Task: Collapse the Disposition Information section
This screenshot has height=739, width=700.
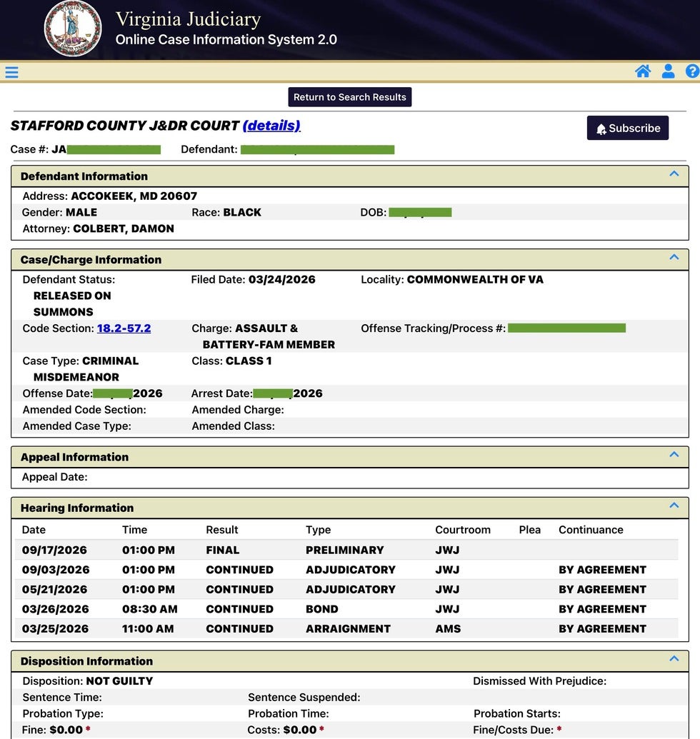Action: click(674, 658)
